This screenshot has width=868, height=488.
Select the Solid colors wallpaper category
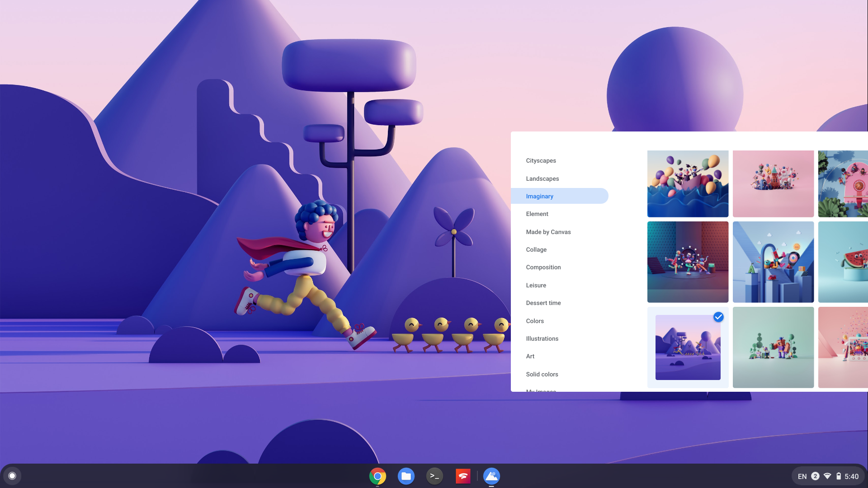(x=541, y=374)
